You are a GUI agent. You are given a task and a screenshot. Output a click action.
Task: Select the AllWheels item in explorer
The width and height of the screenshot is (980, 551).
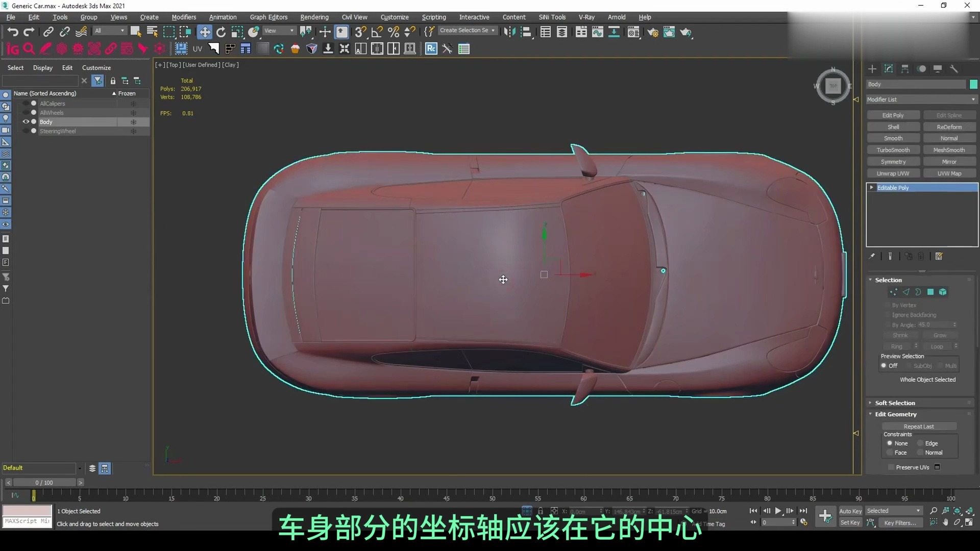point(52,113)
